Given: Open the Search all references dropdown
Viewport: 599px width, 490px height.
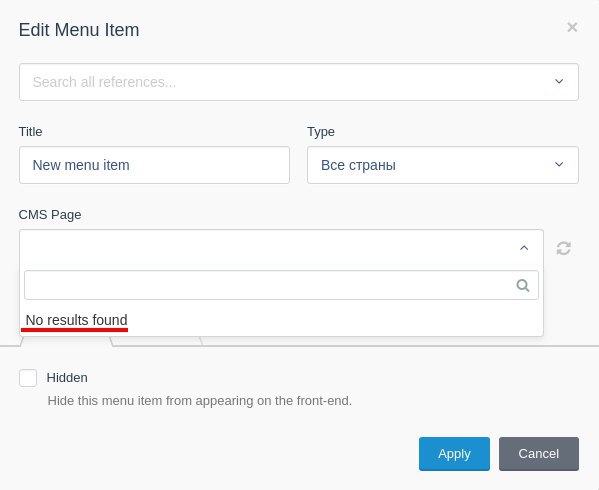Looking at the screenshot, I should (299, 82).
